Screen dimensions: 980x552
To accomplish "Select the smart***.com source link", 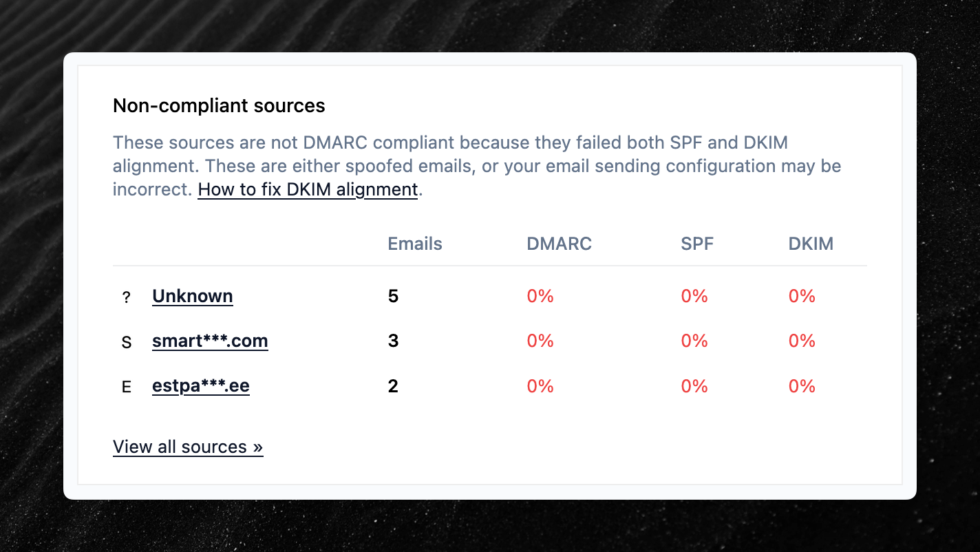I will (x=210, y=341).
